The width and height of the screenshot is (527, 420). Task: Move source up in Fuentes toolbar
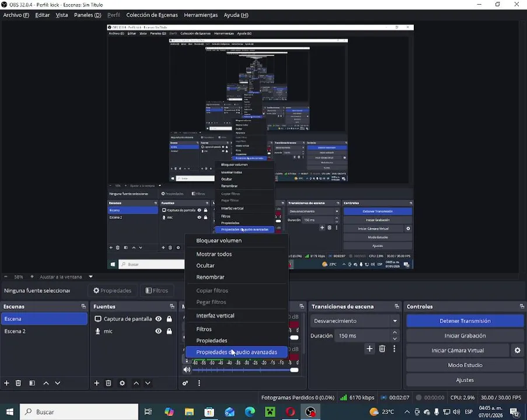[x=136, y=383]
